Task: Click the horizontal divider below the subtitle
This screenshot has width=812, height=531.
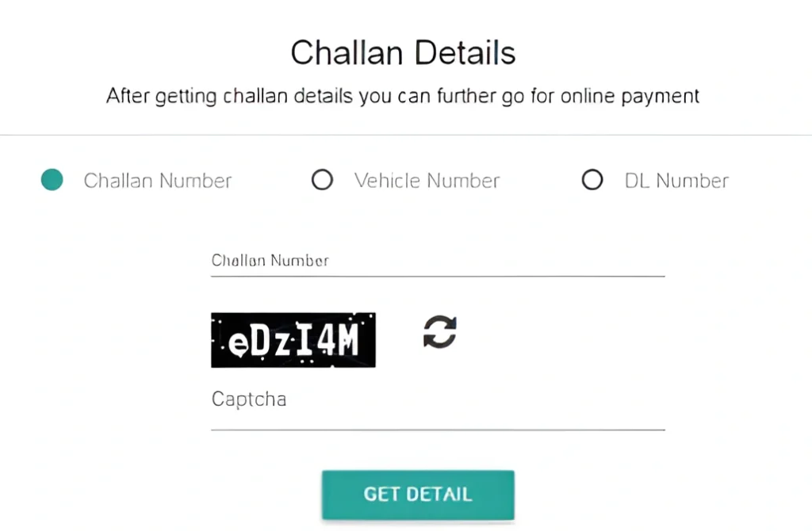Action: tap(406, 135)
